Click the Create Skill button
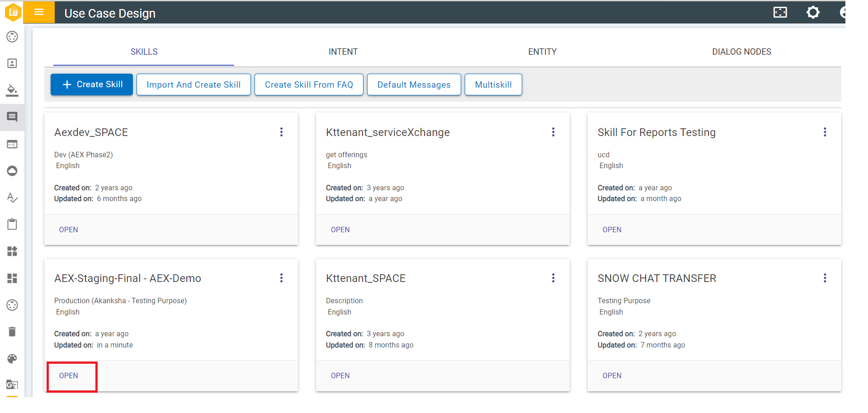The image size is (868, 413). click(x=92, y=84)
